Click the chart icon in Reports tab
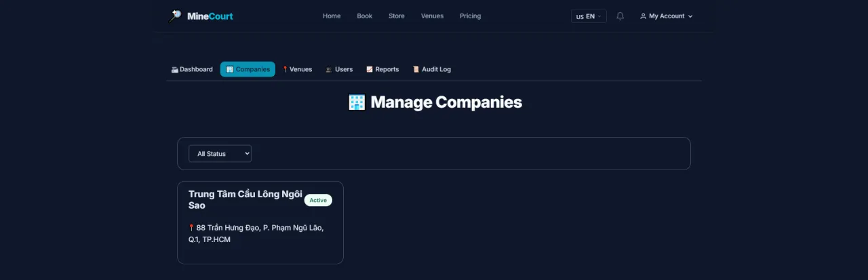868x280 pixels. (370, 69)
